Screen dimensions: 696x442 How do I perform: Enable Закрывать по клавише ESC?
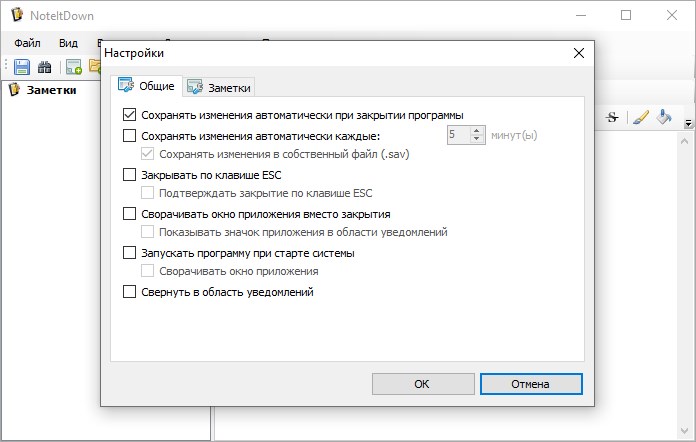(129, 174)
